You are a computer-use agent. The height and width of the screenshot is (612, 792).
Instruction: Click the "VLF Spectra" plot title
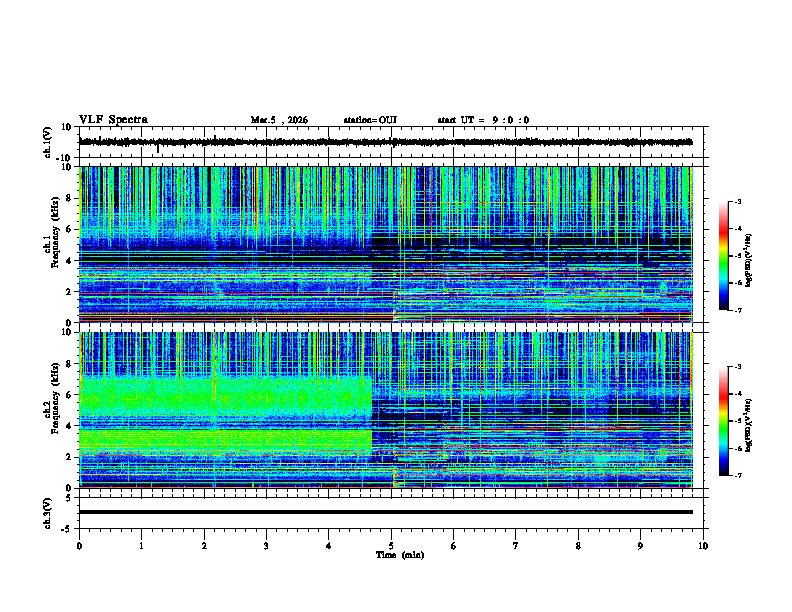click(113, 120)
